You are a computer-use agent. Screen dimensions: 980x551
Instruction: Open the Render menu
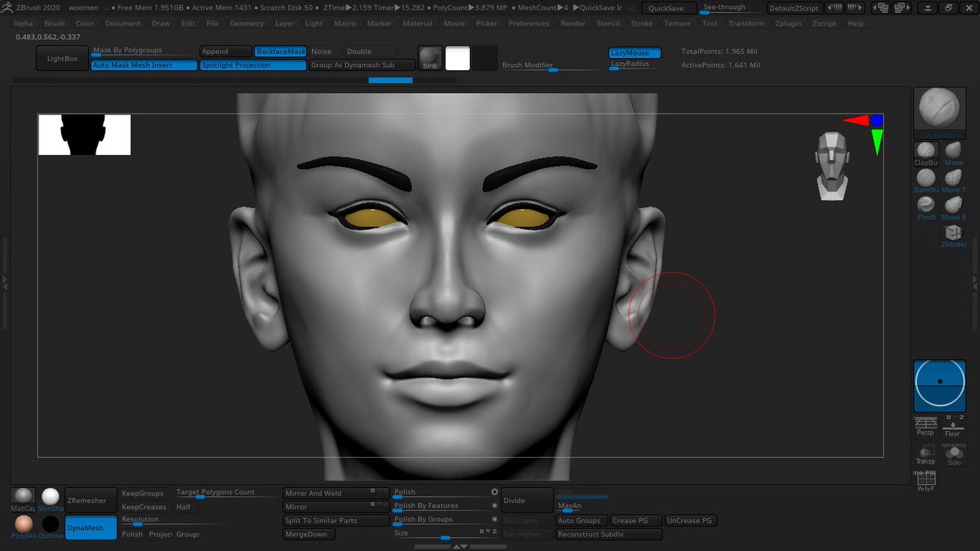573,24
